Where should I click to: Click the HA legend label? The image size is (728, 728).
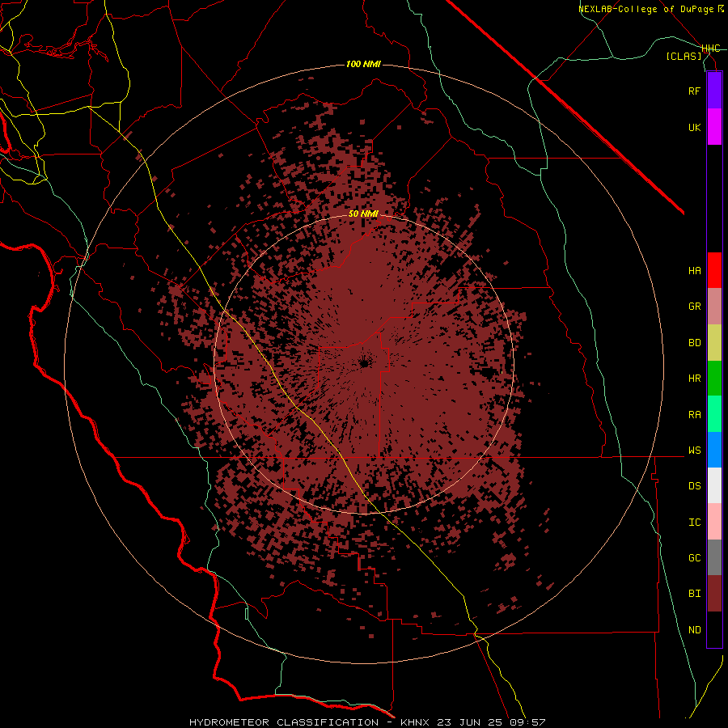point(694,271)
